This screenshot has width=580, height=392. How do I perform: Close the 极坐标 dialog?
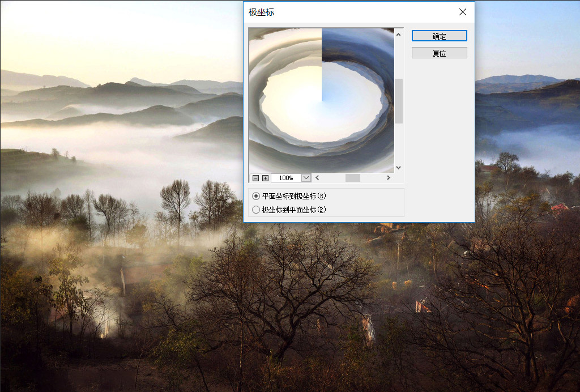462,12
